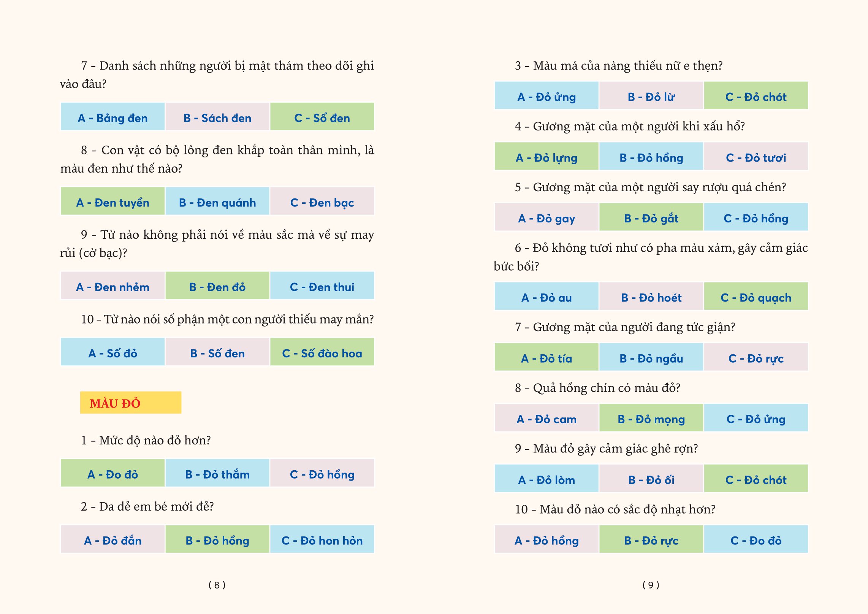Pick the 'B - Đen đỏ' option

[217, 286]
